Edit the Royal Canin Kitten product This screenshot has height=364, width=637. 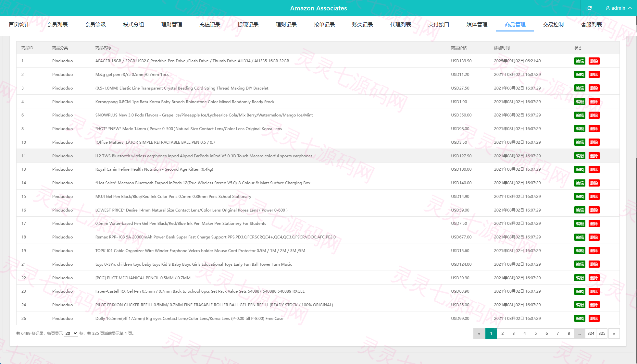tap(580, 169)
